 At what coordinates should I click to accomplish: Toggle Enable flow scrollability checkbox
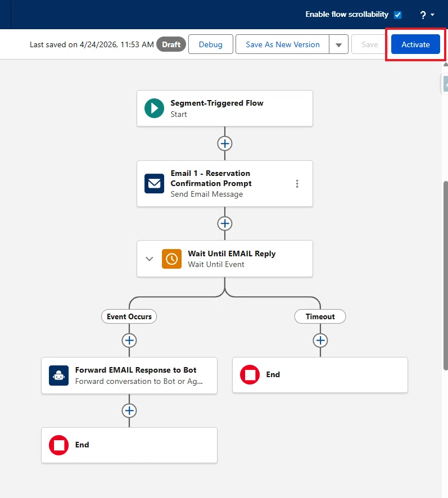397,15
